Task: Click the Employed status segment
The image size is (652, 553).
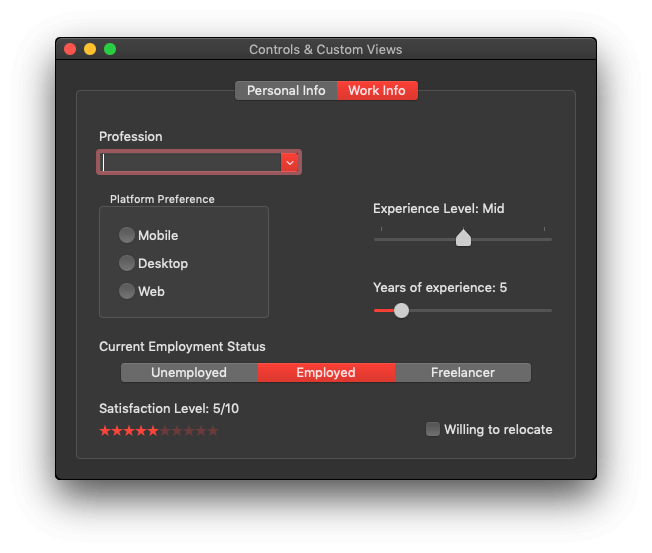Action: (x=326, y=372)
